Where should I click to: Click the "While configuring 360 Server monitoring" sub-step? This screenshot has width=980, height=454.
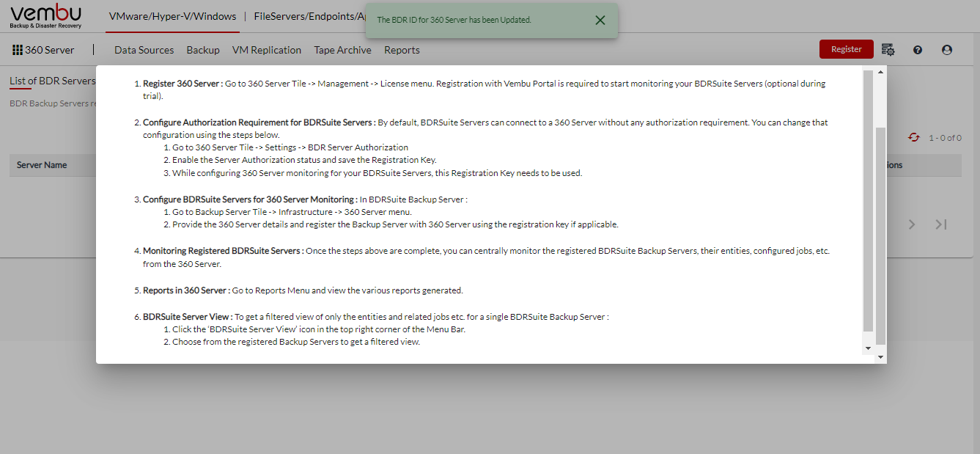pyautogui.click(x=377, y=173)
